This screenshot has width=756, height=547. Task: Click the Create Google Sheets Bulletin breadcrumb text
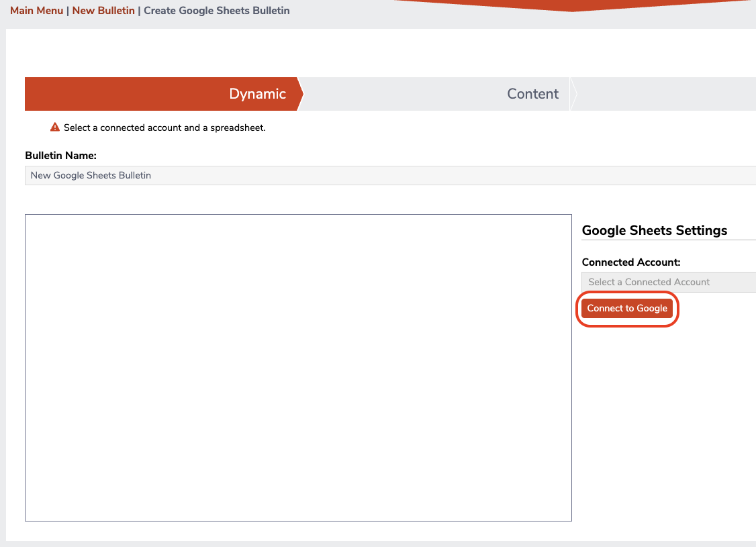point(217,11)
